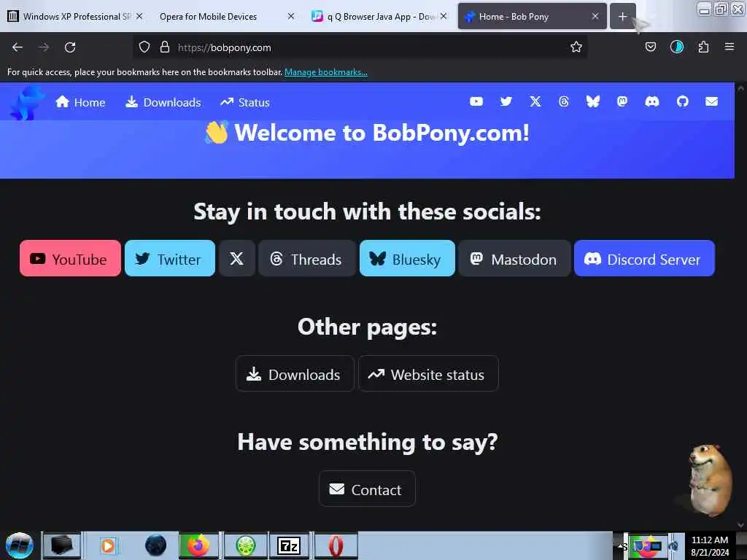Bookmark this page with the star icon

coord(576,47)
